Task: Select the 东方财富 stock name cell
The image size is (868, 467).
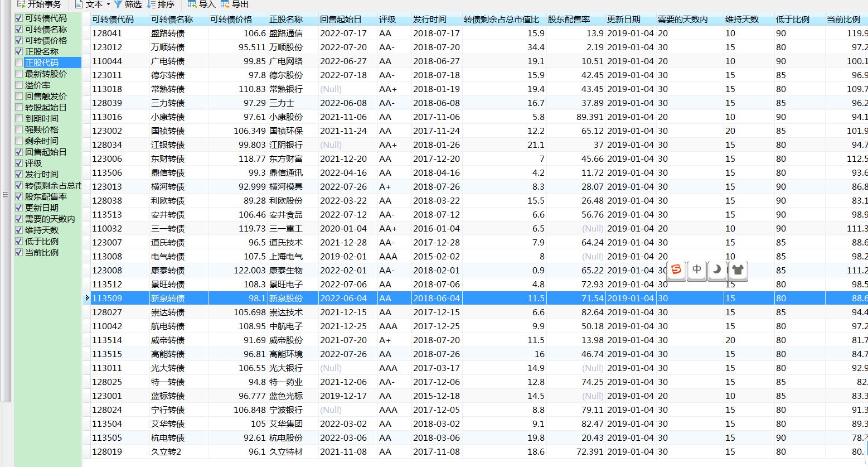Action: [x=293, y=158]
